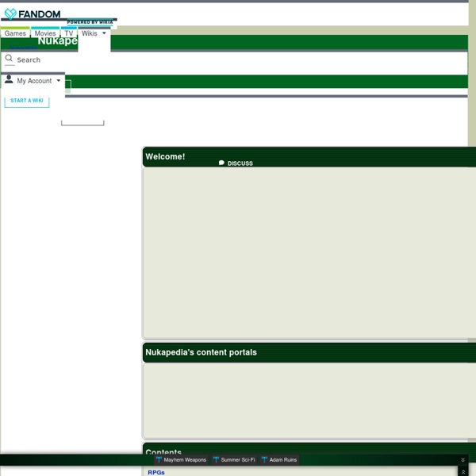Screen dimensions: 476x476
Task: Click the magnifying glass search icon
Action: coord(9,58)
